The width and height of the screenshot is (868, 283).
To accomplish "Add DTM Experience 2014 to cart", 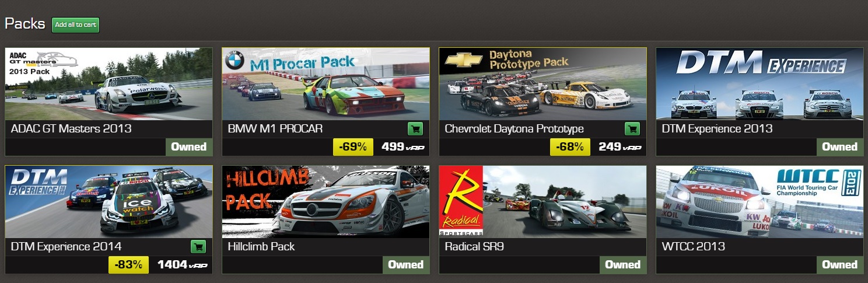I will click(x=198, y=247).
